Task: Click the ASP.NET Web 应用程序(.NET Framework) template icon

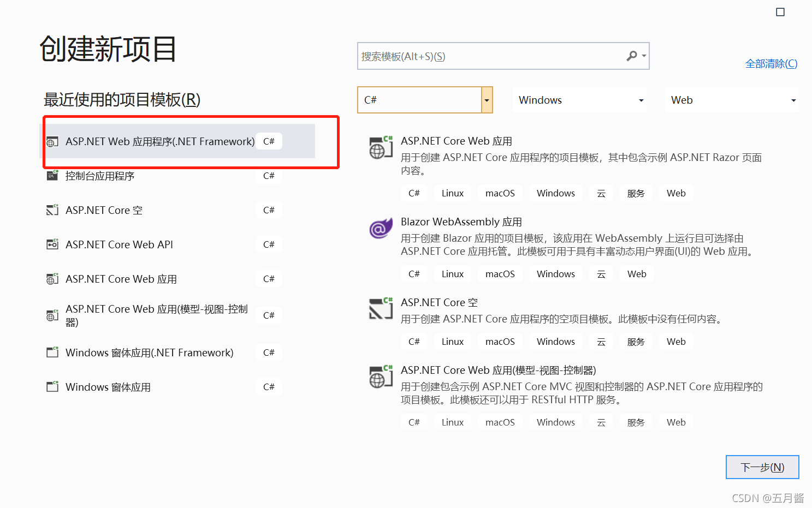Action: coord(52,142)
